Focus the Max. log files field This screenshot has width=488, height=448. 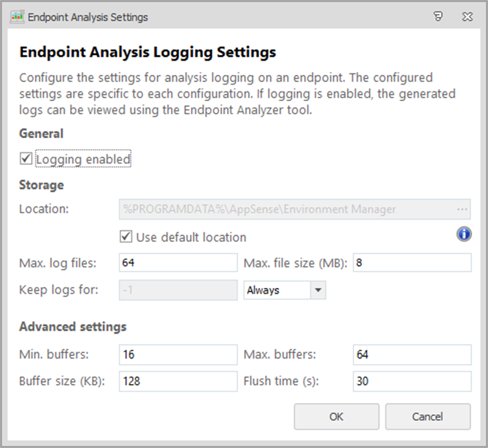(178, 263)
